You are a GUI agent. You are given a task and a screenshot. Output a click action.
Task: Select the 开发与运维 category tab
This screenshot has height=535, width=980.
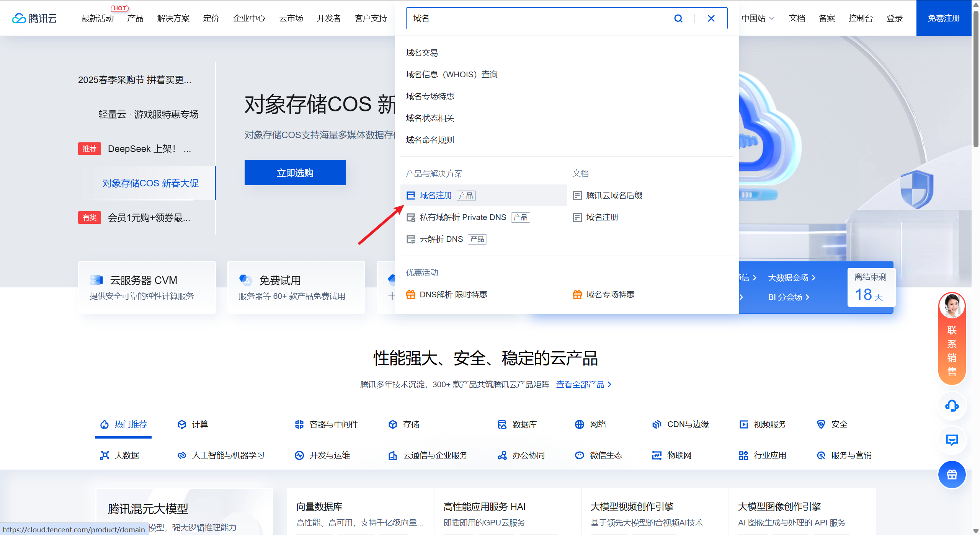323,455
